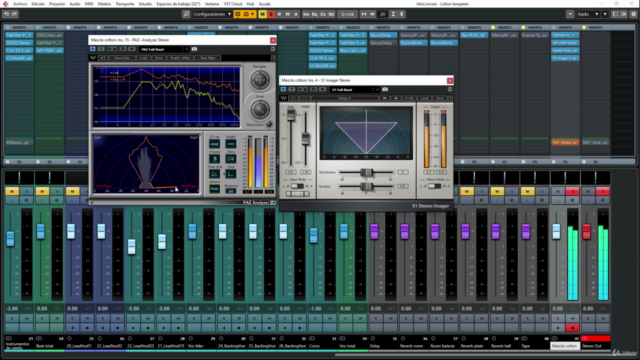
Task: Toggle global Write automation W button
Action: [x=288, y=14]
